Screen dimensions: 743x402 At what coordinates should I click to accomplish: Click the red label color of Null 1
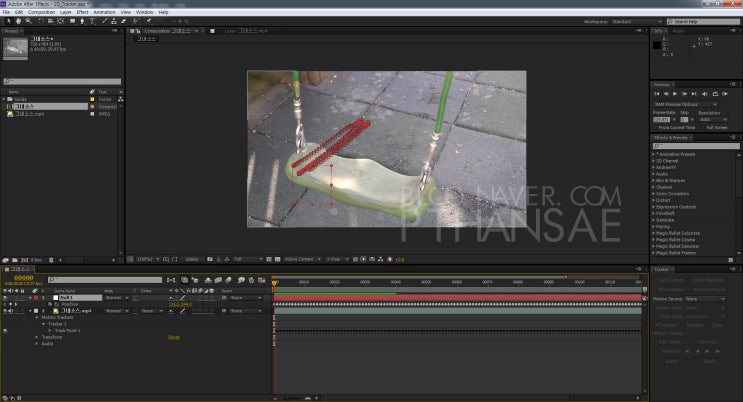[36, 298]
